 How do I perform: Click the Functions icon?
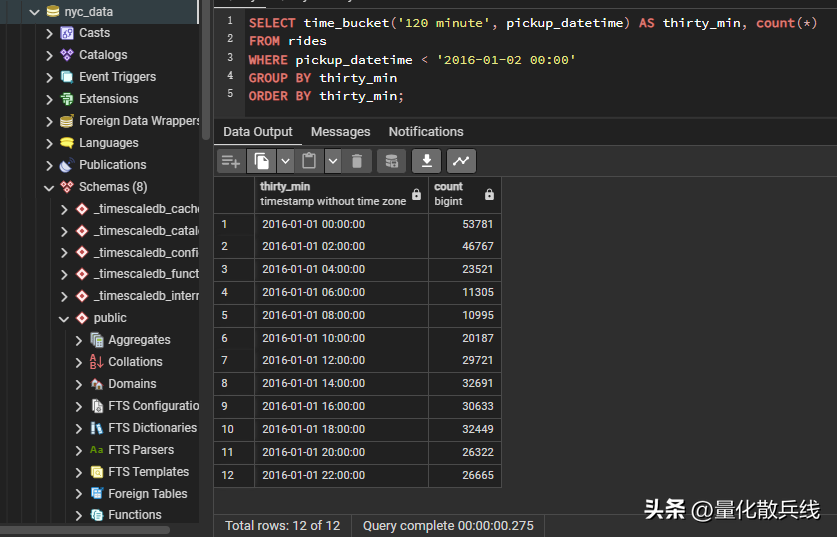click(97, 515)
